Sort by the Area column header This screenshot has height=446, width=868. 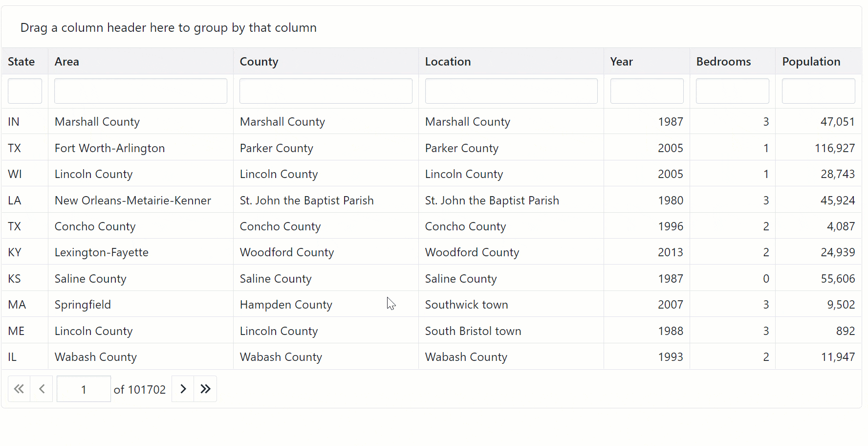[x=67, y=62]
